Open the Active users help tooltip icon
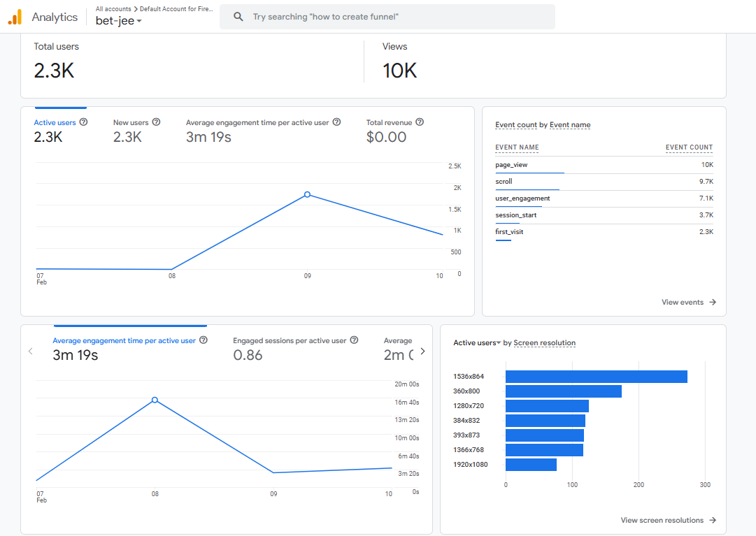Image resolution: width=756 pixels, height=536 pixels. coord(83,122)
